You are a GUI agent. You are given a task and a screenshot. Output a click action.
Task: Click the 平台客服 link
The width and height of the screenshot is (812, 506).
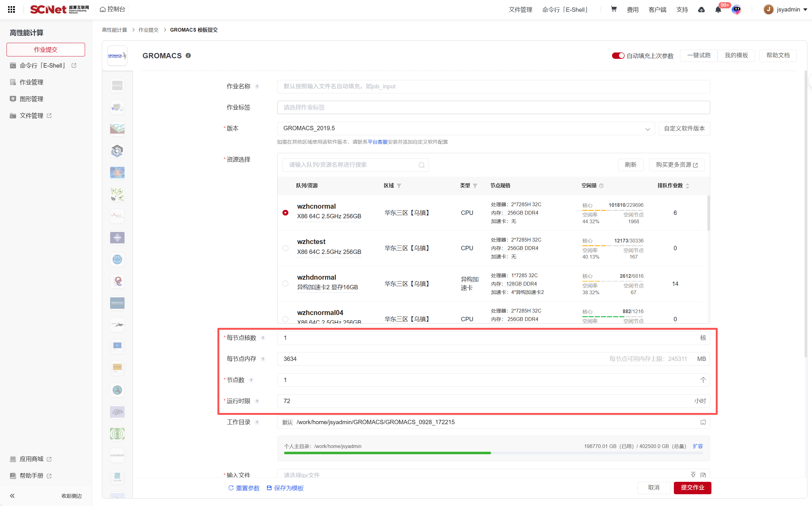point(377,142)
